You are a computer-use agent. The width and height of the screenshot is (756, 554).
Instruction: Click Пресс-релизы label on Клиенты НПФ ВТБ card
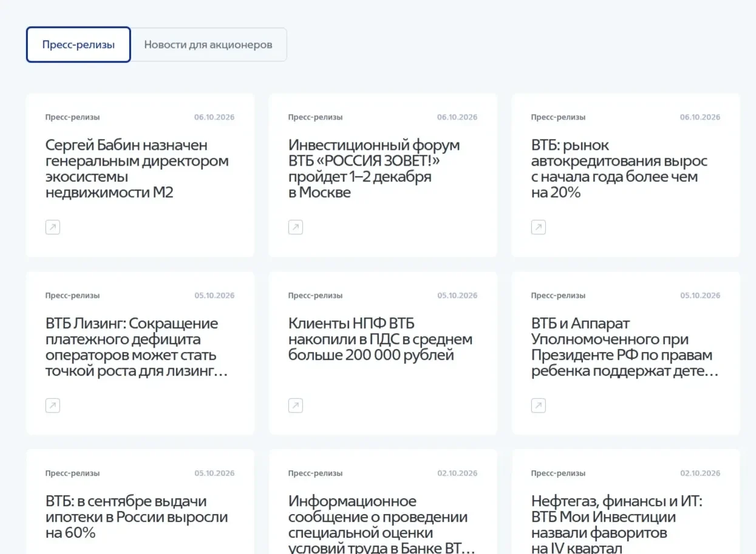[x=315, y=296]
